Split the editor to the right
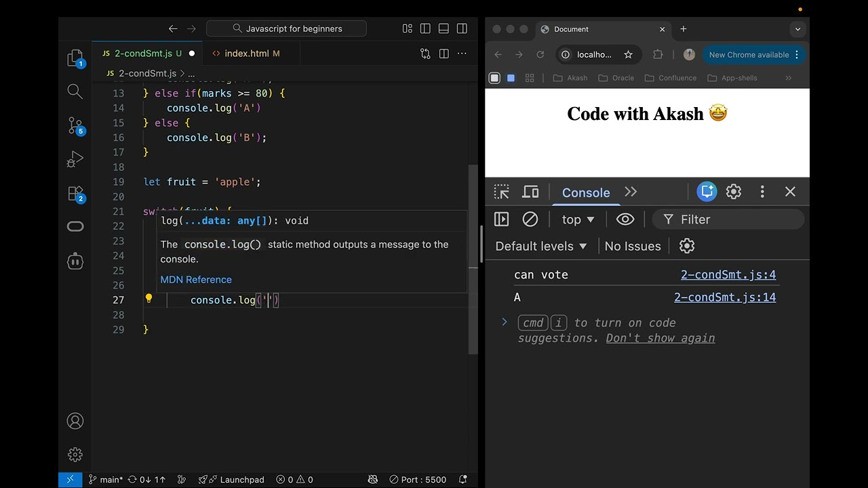 click(x=443, y=54)
